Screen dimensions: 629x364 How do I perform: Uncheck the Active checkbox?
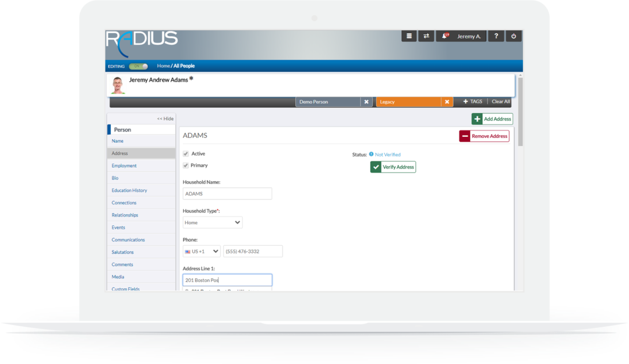click(x=185, y=153)
